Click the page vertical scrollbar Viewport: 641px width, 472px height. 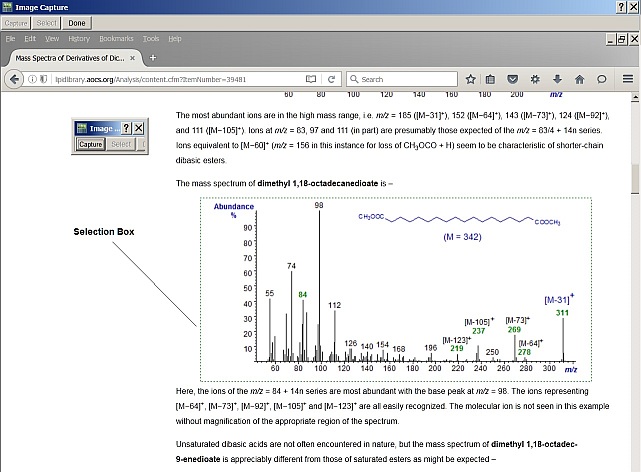634,280
